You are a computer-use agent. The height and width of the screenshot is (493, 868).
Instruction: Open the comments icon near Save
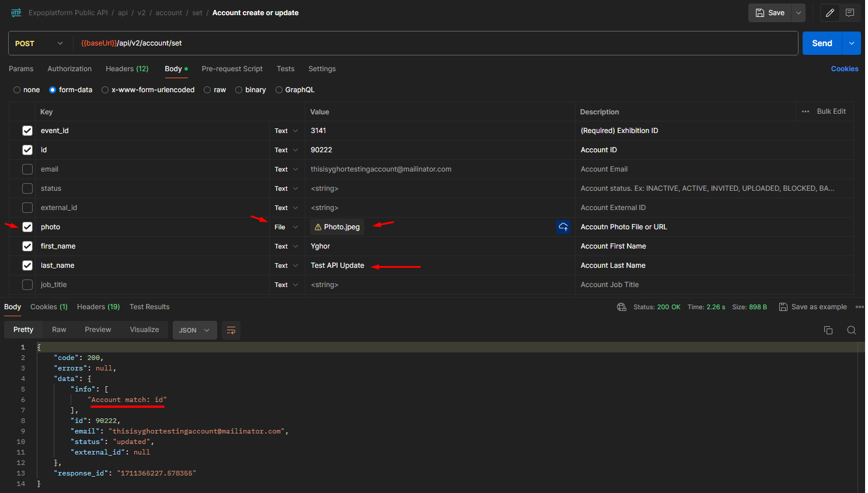coord(850,13)
